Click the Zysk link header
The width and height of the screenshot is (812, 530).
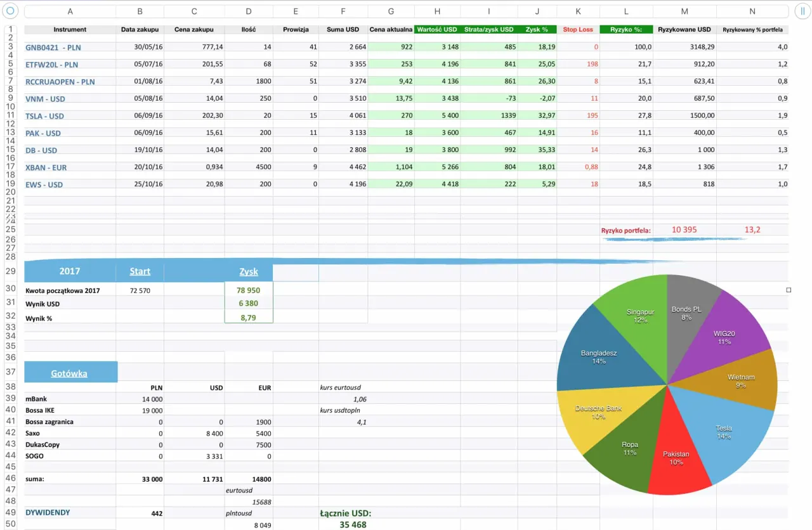coord(249,271)
